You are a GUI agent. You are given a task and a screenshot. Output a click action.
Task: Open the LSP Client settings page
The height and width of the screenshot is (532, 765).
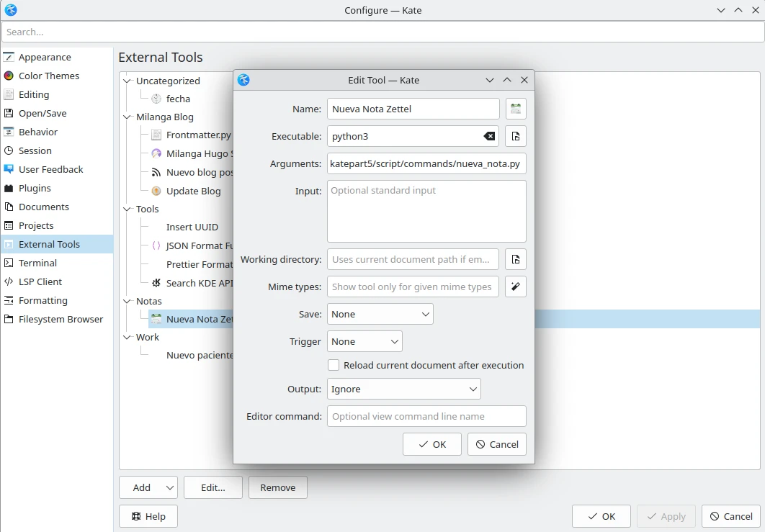click(x=40, y=281)
